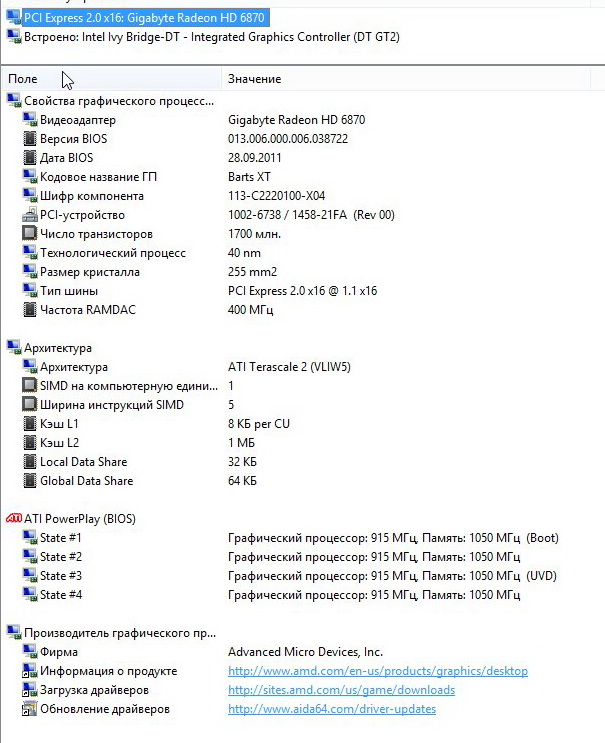Click icon next to Размер кристалла
Image resolution: width=605 pixels, height=743 pixels.
click(30, 272)
